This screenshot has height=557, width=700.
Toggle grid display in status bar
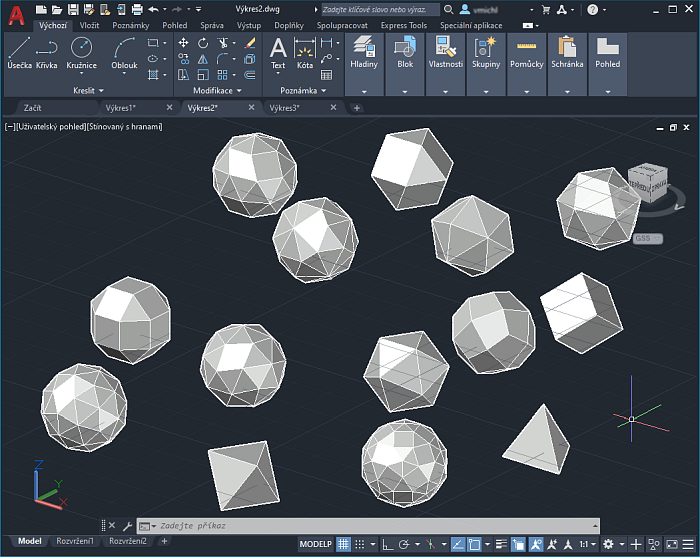[344, 544]
